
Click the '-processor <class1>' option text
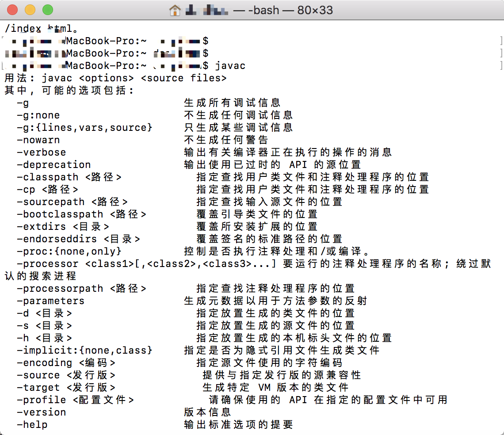(x=75, y=263)
